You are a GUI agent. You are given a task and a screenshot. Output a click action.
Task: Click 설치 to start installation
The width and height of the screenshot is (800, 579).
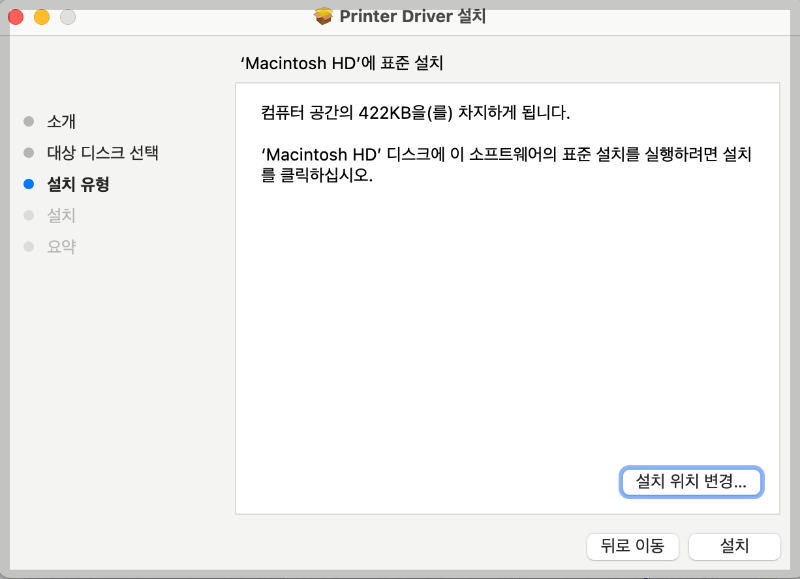point(734,547)
